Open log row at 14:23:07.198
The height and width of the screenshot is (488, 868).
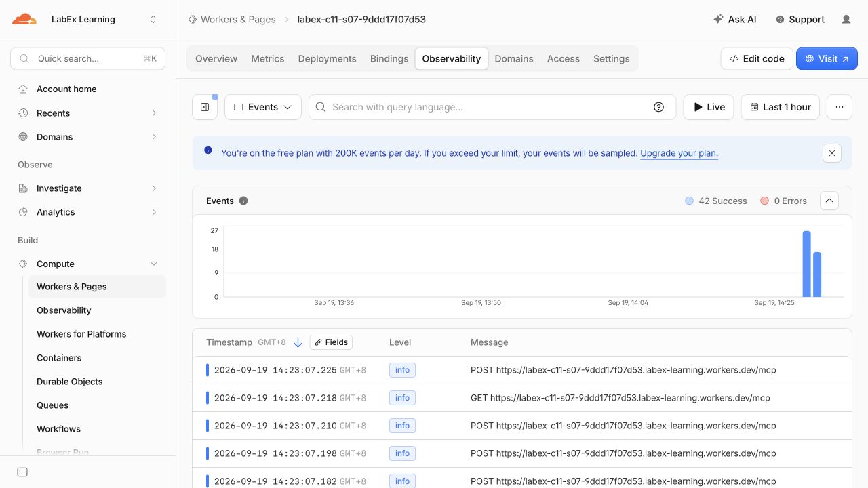(x=522, y=453)
